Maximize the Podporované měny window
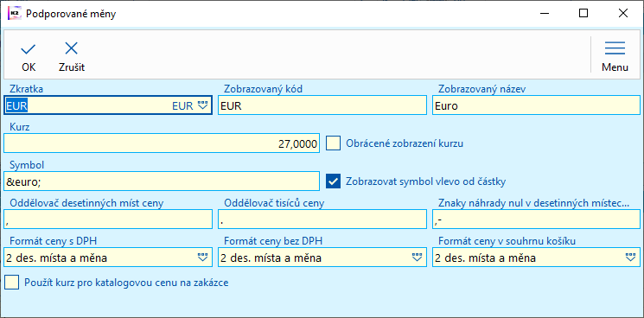644x318 pixels. [x=583, y=14]
